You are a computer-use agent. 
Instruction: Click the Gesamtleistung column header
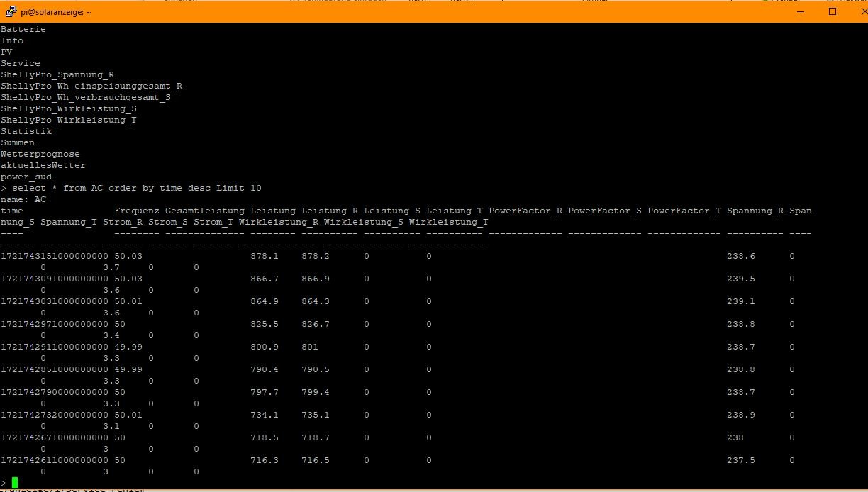[x=204, y=211]
